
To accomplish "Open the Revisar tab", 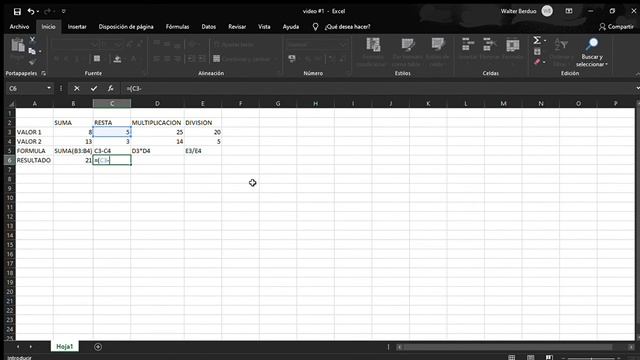I will pyautogui.click(x=237, y=27).
